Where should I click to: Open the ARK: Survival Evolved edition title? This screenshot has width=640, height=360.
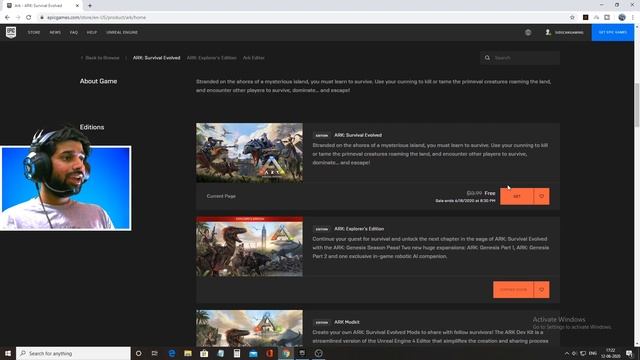(x=358, y=135)
